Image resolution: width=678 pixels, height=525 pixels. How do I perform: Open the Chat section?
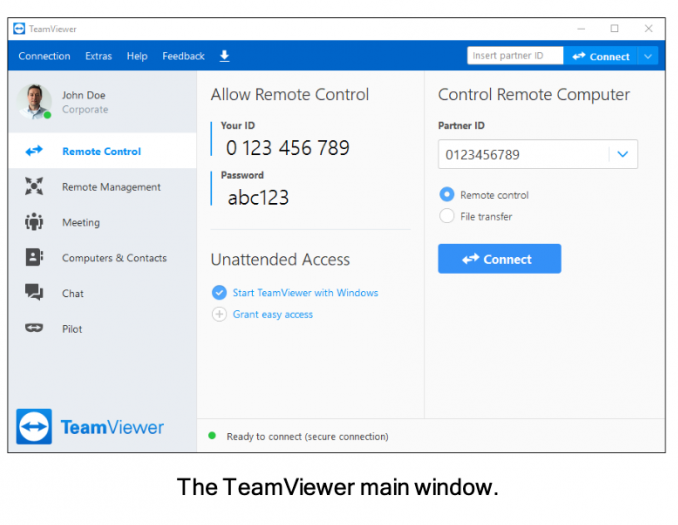(102, 293)
